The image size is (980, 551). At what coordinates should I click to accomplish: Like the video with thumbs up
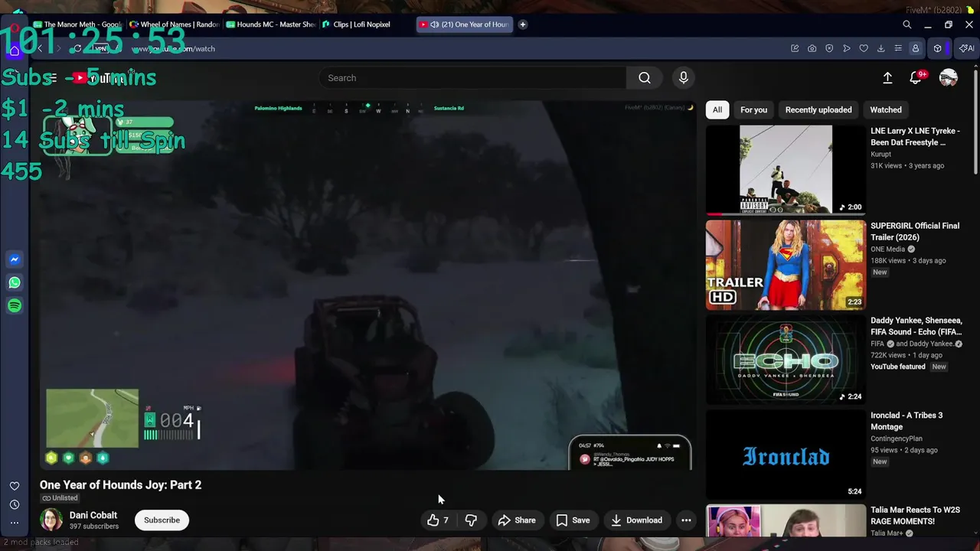pos(438,520)
